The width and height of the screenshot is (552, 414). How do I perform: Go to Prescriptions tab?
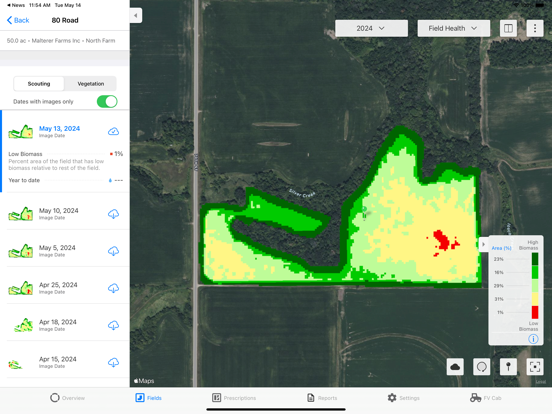[x=234, y=398]
